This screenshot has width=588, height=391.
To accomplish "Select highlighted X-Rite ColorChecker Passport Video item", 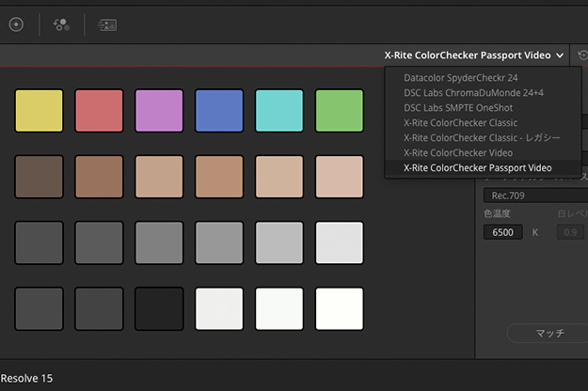I will [x=477, y=167].
